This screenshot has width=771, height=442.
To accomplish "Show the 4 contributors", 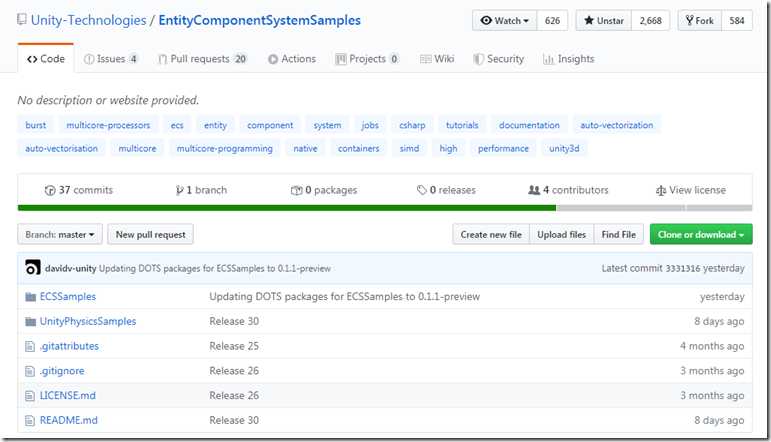I will coord(568,190).
